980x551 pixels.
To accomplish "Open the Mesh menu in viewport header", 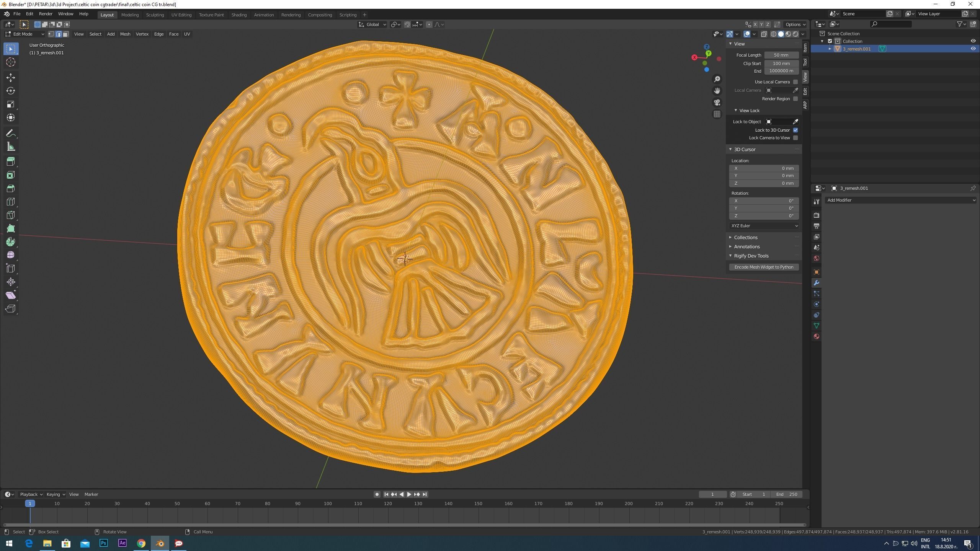I will tap(125, 34).
